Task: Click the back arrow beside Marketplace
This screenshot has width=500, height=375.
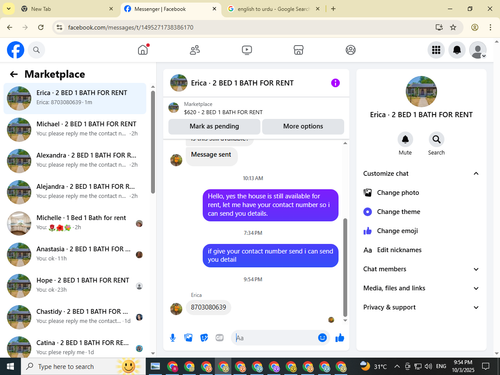Action: coord(14,74)
